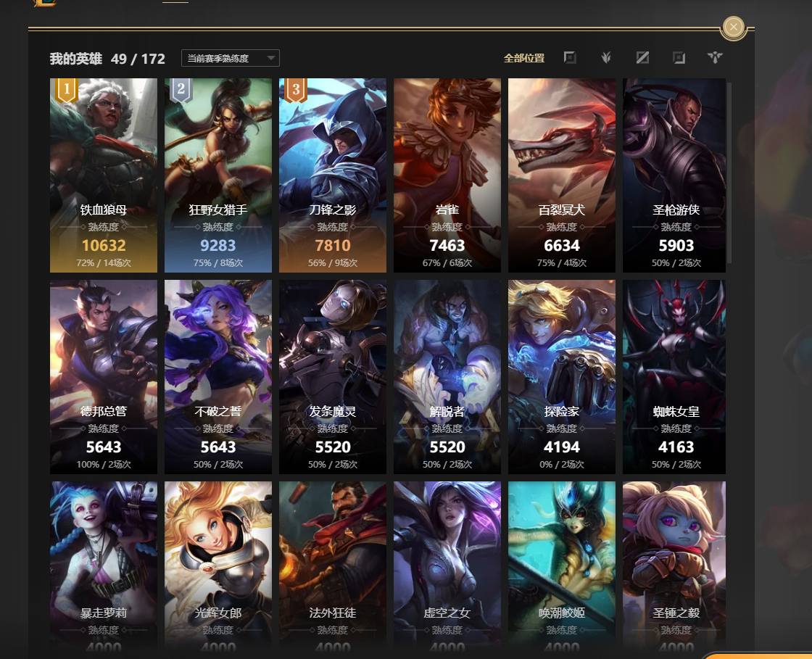Select the 全部位置 filter tab

[x=524, y=58]
